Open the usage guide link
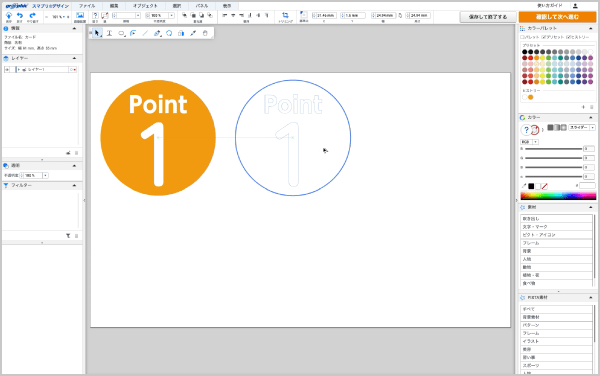Image resolution: width=600 pixels, height=376 pixels. tap(550, 6)
